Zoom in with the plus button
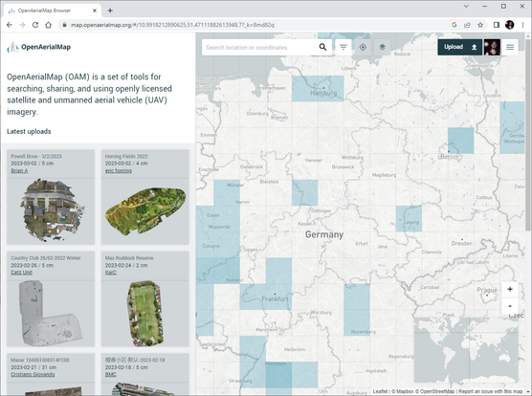This screenshot has width=532, height=396. pos(510,289)
